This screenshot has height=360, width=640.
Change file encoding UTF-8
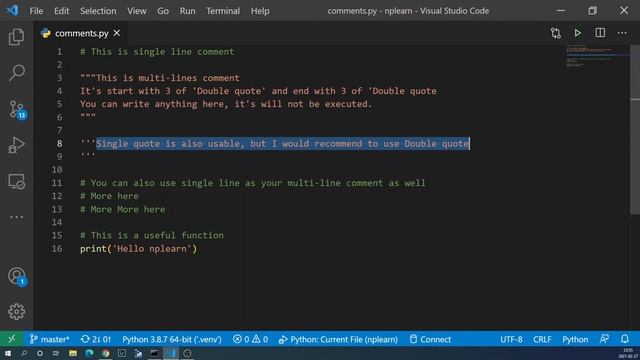click(511, 339)
